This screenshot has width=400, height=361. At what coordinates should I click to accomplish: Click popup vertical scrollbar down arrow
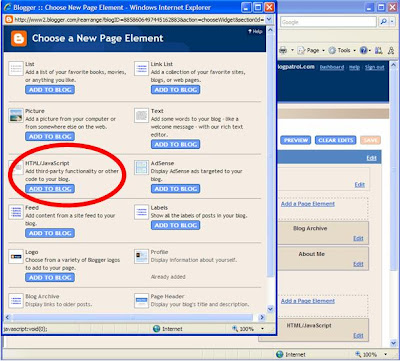tap(270, 309)
